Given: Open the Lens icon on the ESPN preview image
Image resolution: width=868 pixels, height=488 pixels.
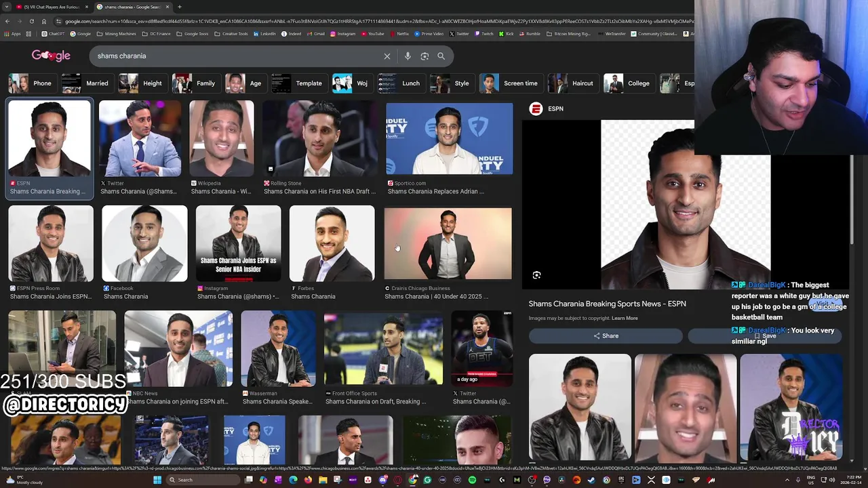Looking at the screenshot, I should point(536,275).
